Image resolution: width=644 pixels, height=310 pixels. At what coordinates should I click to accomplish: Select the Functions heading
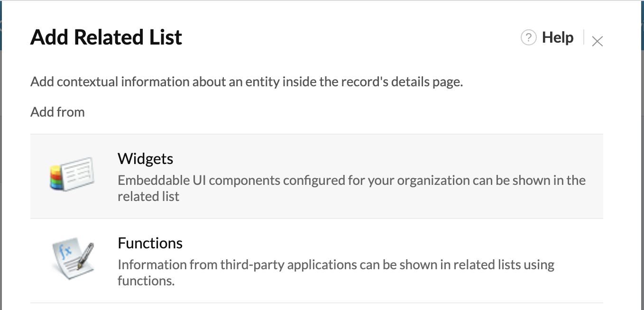pos(150,243)
